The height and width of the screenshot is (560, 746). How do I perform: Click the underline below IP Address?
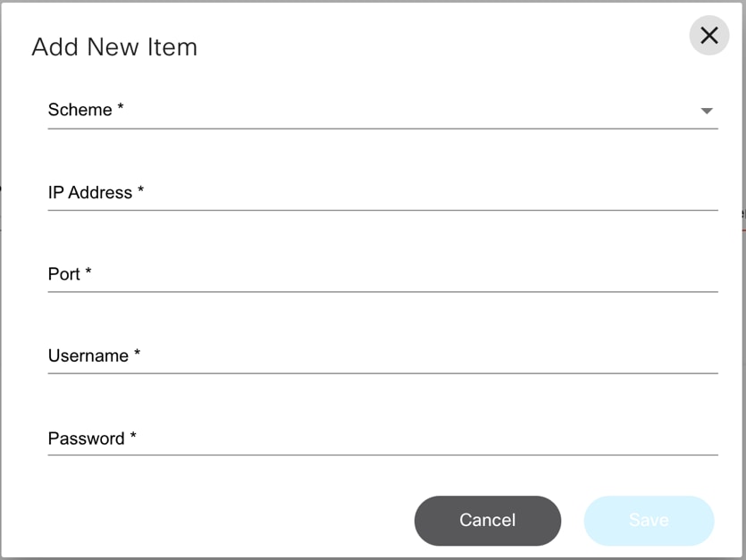[382, 210]
